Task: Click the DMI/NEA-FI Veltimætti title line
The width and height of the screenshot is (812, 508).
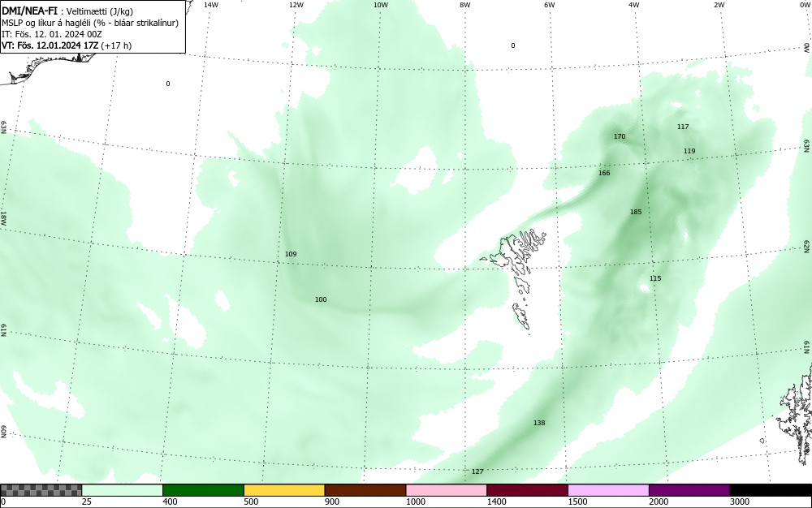Action: tap(67, 11)
